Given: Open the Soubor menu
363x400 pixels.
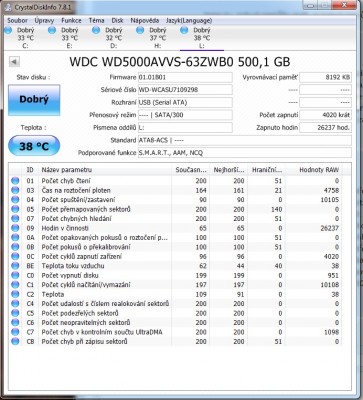Looking at the screenshot, I should pos(17,20).
